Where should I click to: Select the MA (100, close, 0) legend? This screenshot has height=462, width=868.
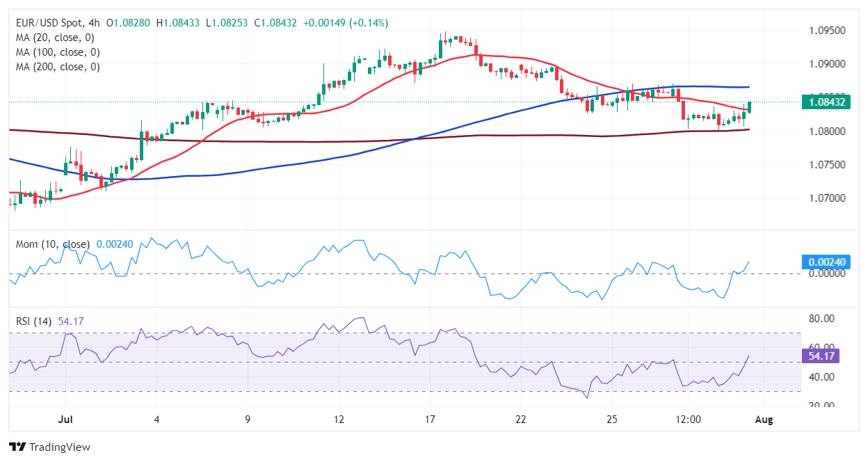[x=57, y=52]
